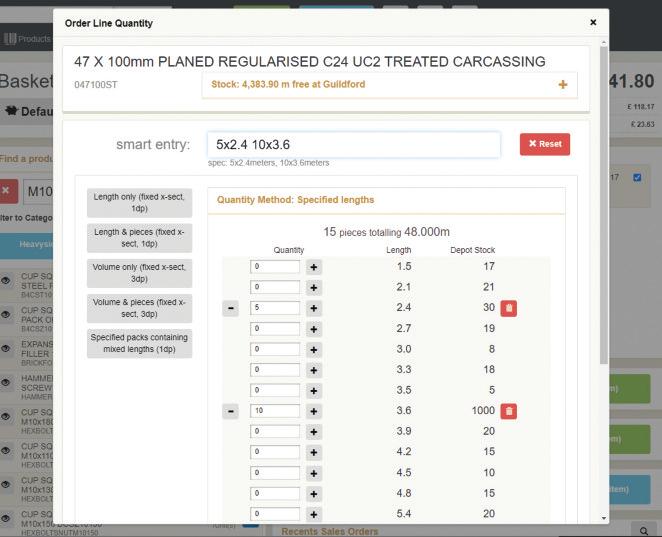
Task: Increase quantity for 4.5 length
Action: pyautogui.click(x=314, y=473)
